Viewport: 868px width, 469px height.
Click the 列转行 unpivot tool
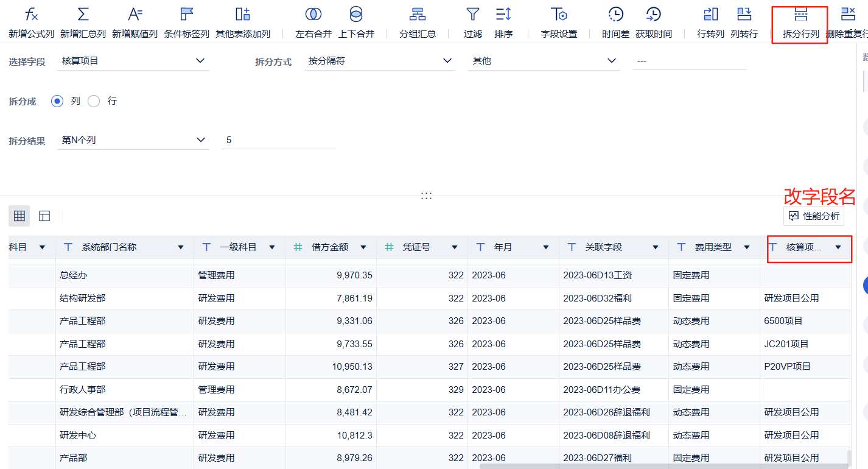pos(744,23)
